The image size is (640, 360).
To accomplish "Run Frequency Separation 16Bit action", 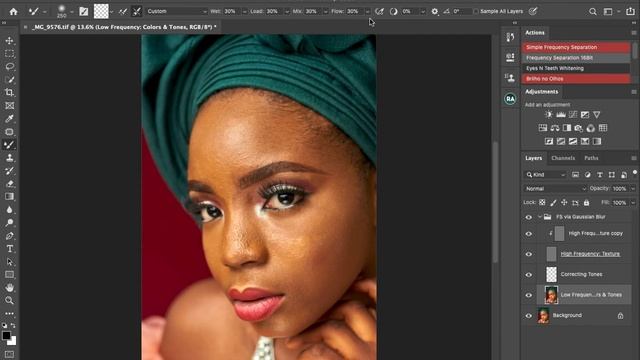I will [576, 58].
